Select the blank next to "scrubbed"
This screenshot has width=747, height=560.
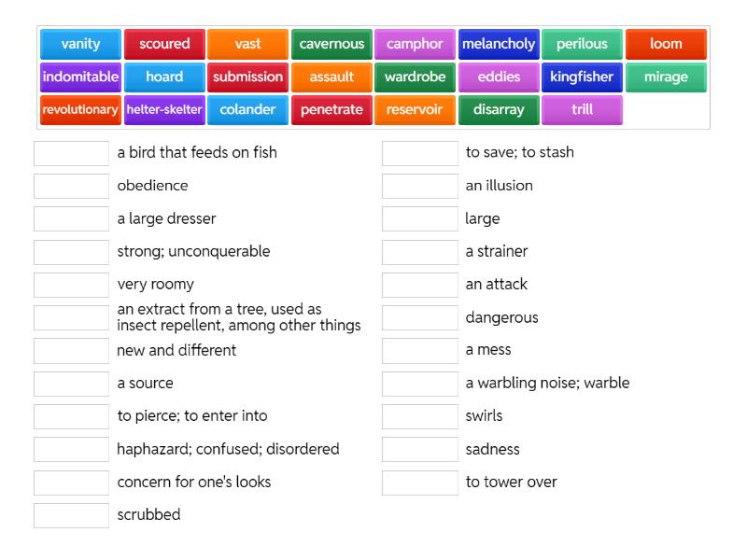pos(71,514)
